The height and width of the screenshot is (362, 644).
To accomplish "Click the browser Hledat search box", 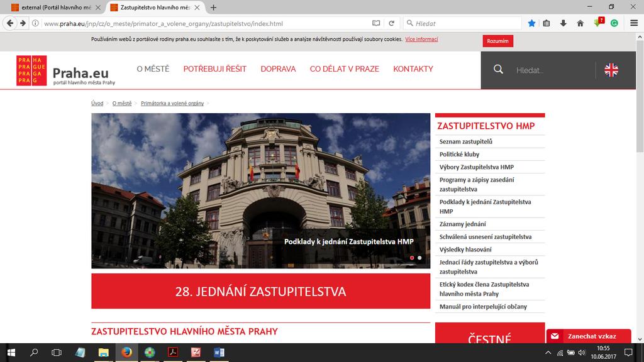I will [x=463, y=23].
